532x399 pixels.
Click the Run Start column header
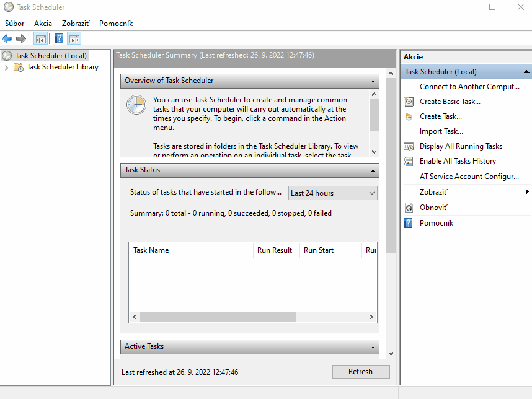click(x=331, y=250)
